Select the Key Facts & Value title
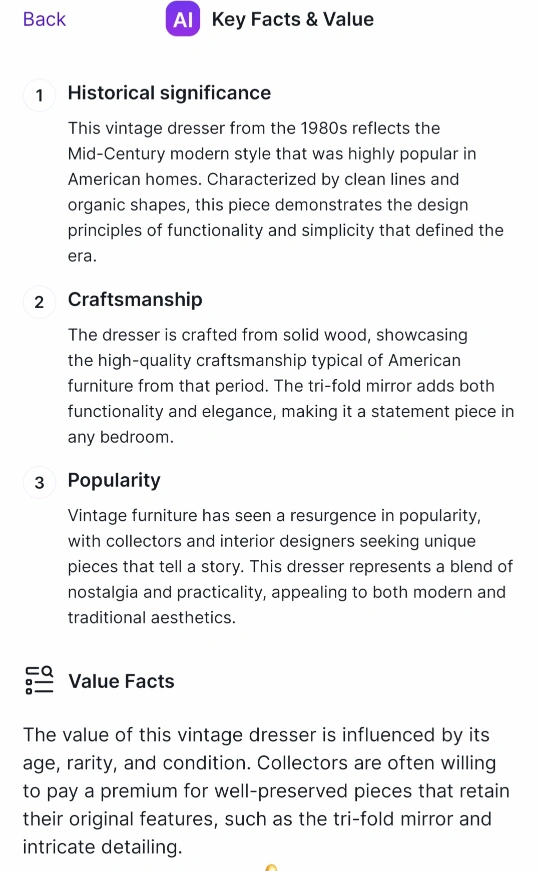Image resolution: width=540 pixels, height=871 pixels. pos(293,19)
